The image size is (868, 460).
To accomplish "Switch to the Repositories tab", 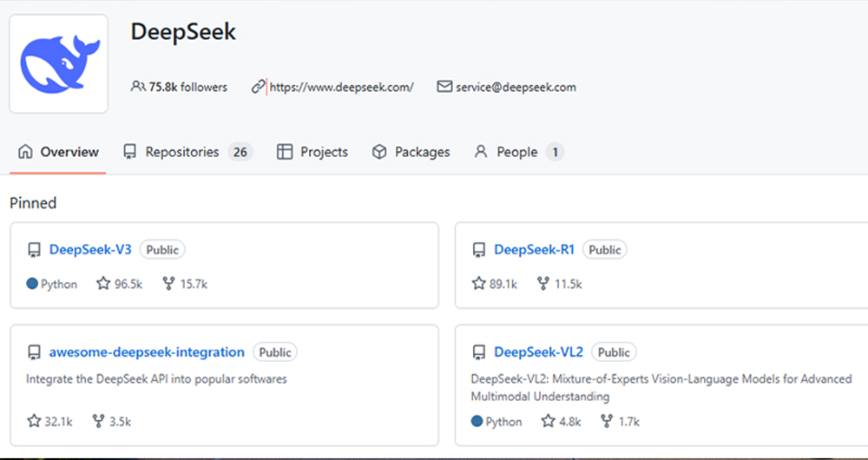I will click(x=187, y=152).
